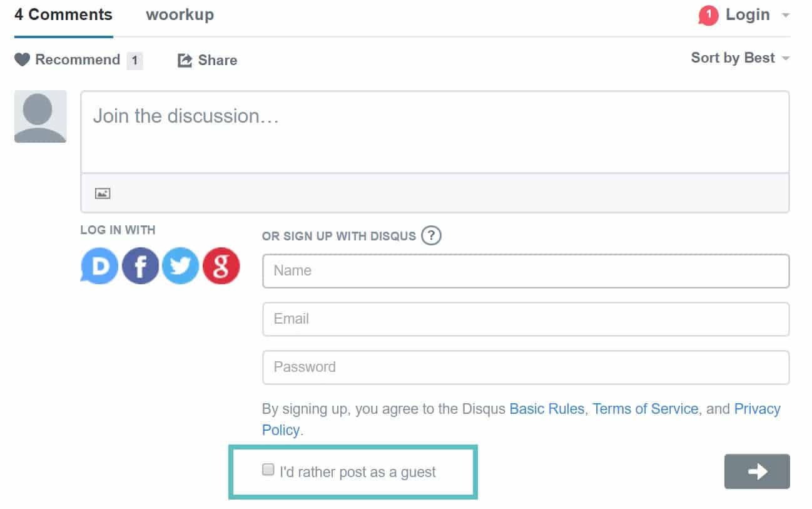The image size is (812, 509).
Task: Log in with the Twitter icon
Action: click(180, 265)
